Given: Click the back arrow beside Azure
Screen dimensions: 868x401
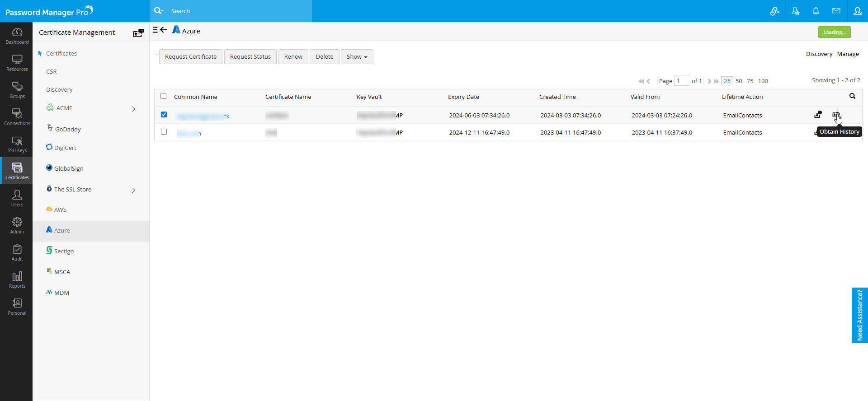Looking at the screenshot, I should (164, 30).
